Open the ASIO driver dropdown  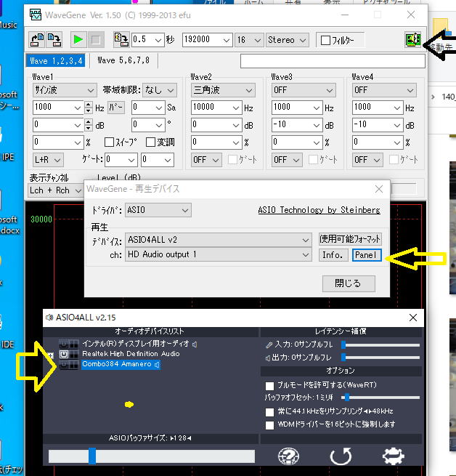pyautogui.click(x=158, y=210)
